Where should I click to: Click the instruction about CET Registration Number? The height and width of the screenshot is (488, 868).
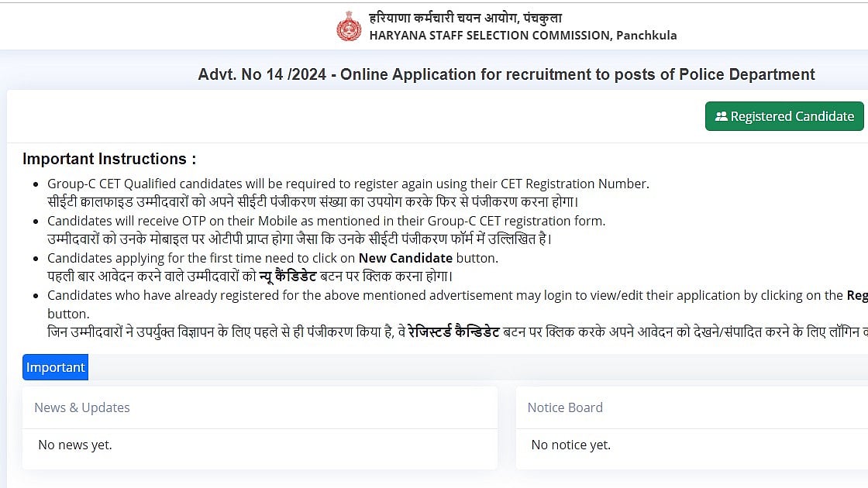pyautogui.click(x=348, y=184)
